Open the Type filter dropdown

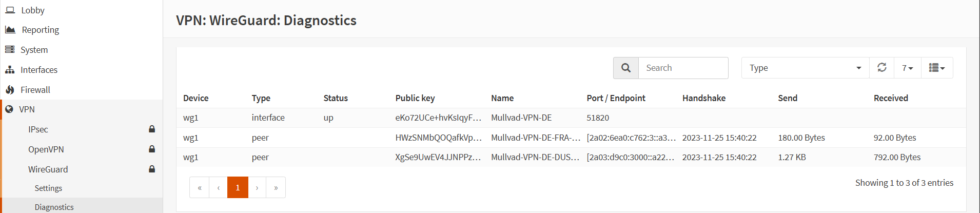point(805,68)
